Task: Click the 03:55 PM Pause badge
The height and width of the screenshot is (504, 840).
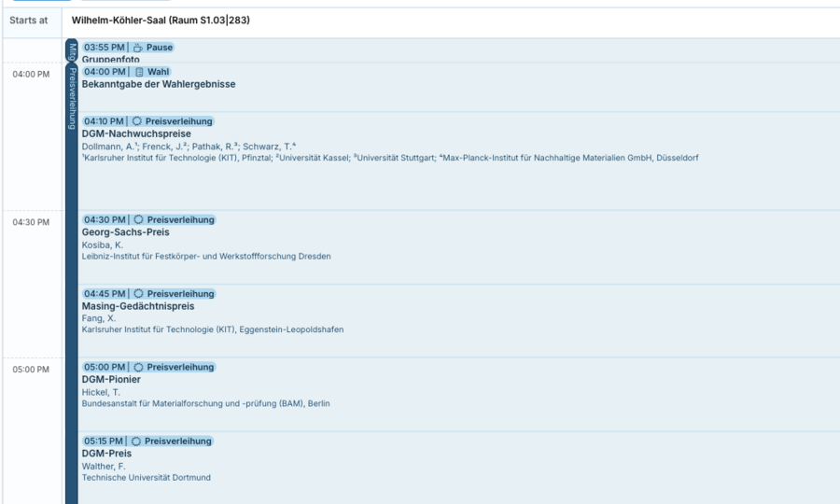Action: pyautogui.click(x=128, y=48)
